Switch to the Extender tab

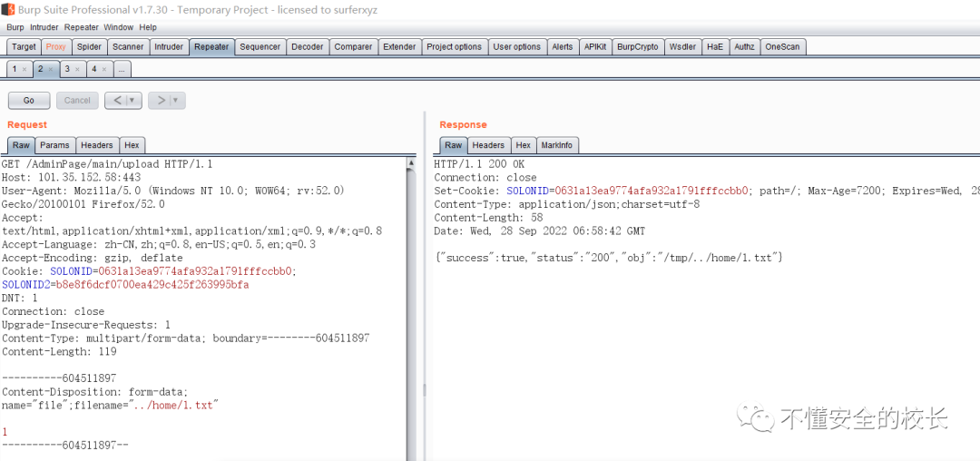click(399, 47)
